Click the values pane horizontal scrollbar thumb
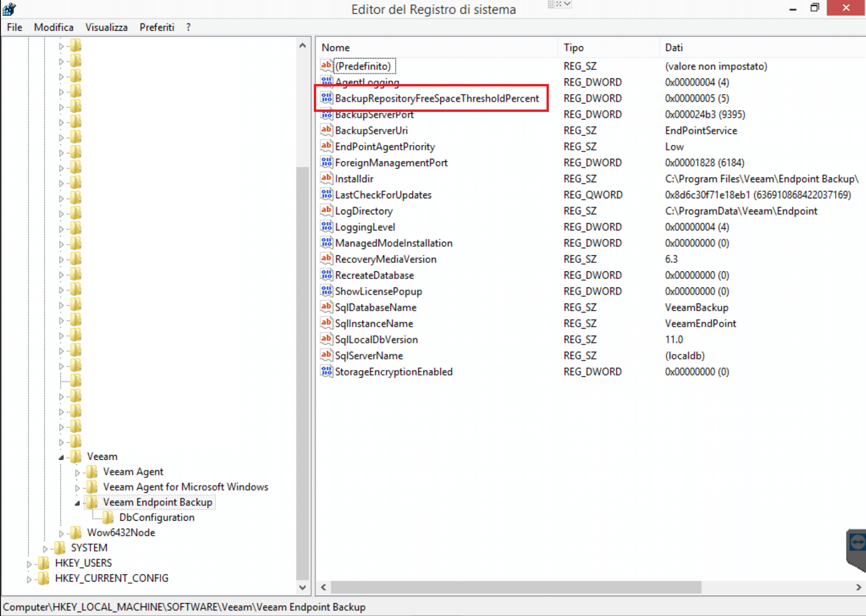866x616 pixels. point(516,587)
